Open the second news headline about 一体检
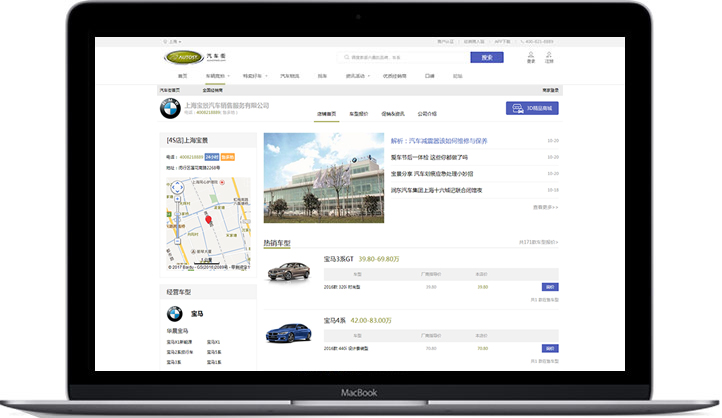Screen dimensions: 722x418 [x=429, y=157]
